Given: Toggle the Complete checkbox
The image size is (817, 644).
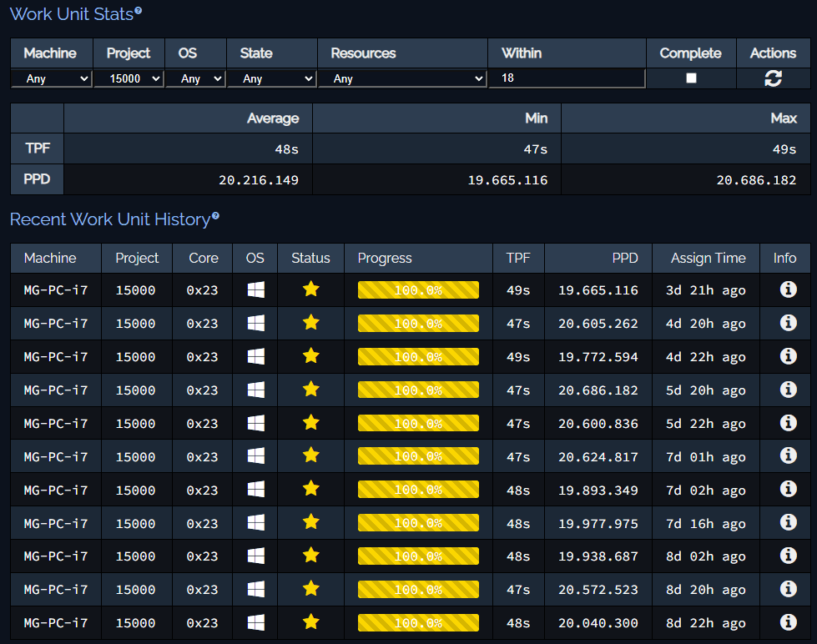Looking at the screenshot, I should click(x=691, y=78).
